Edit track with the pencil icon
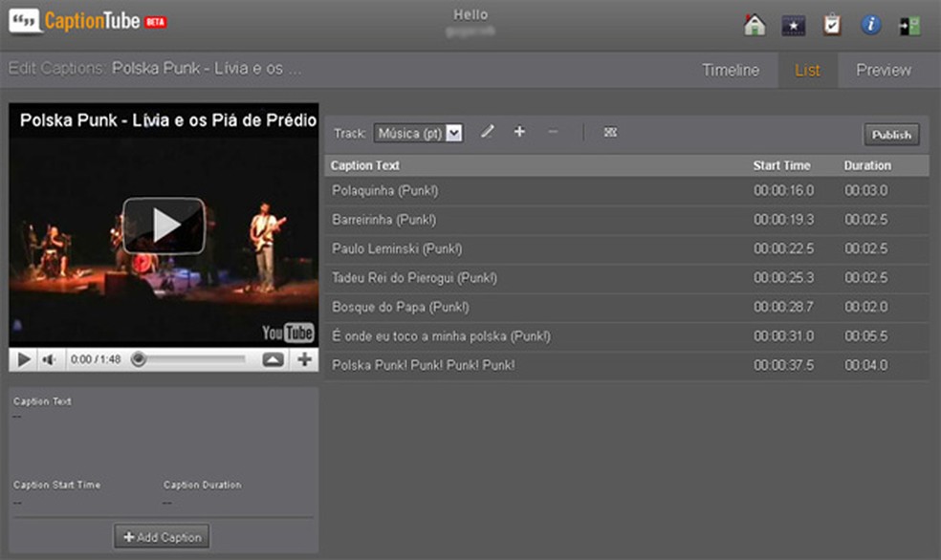Screen dimensions: 941x560 488,131
